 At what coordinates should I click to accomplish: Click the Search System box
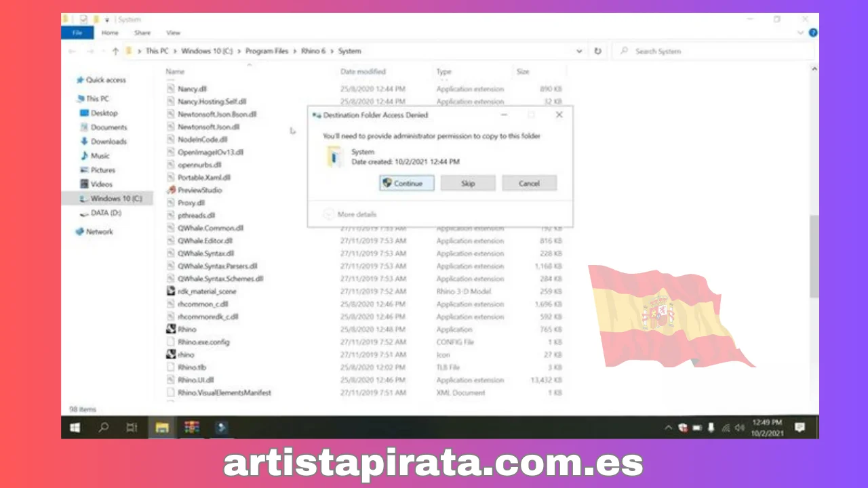tap(713, 51)
